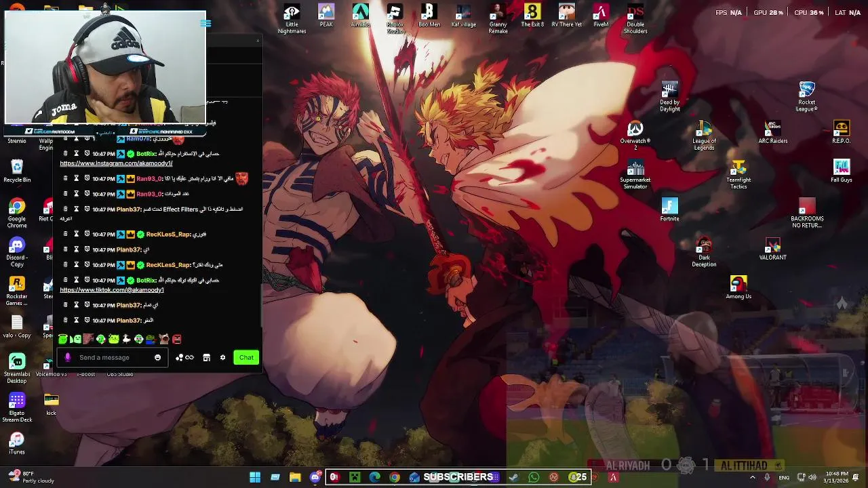This screenshot has height=488, width=868.
Task: Open iTunes desktop shortcut
Action: [17, 443]
